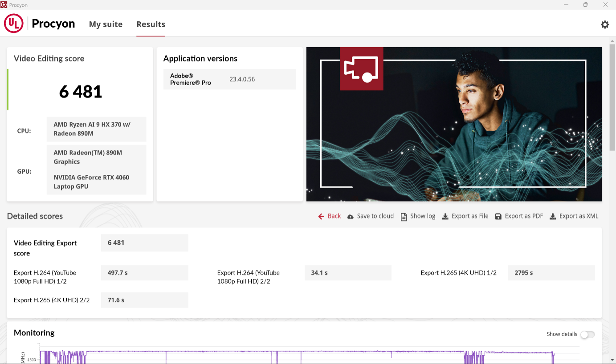Open the settings gear icon
The height and width of the screenshot is (364, 616).
[x=604, y=24]
